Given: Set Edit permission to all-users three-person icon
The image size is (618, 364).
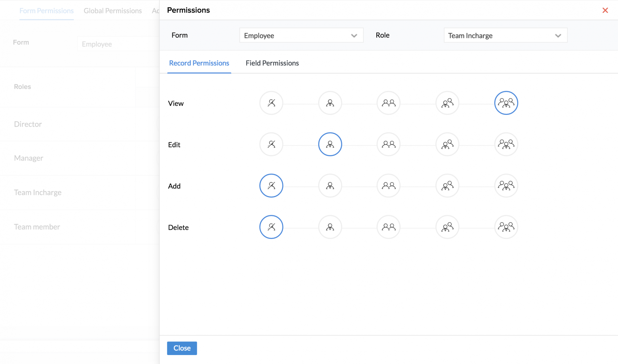Looking at the screenshot, I should [x=506, y=144].
